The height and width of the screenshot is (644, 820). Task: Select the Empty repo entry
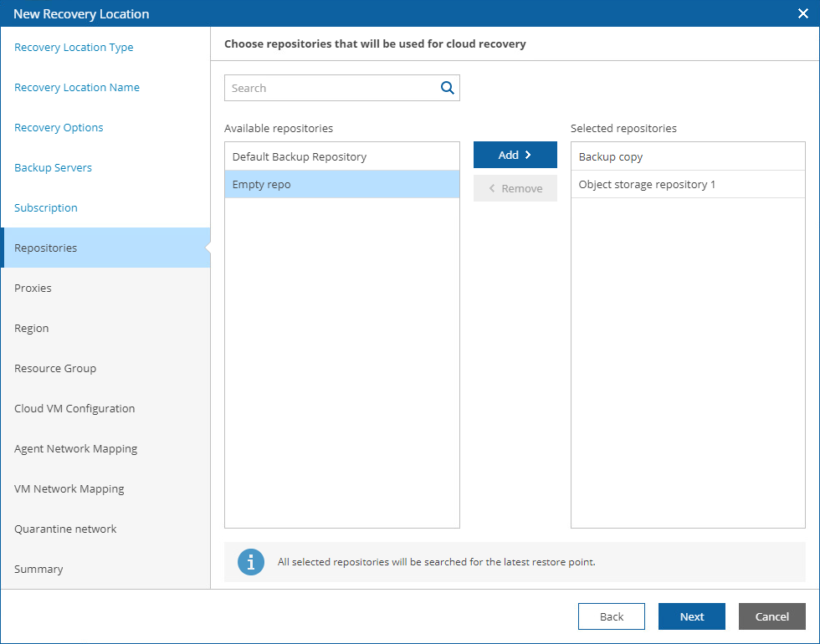[341, 184]
